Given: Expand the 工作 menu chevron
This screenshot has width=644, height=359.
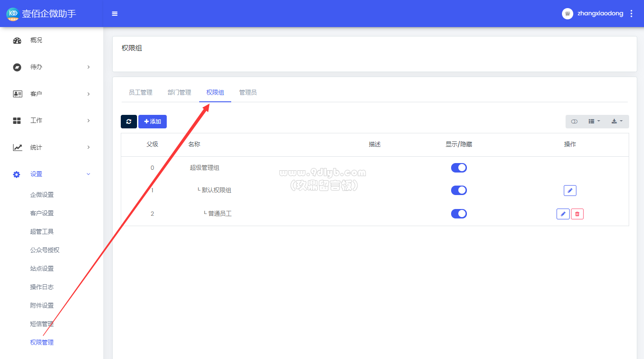Looking at the screenshot, I should pos(88,121).
